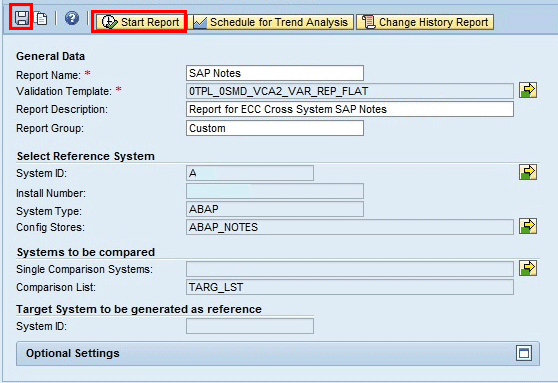Select the Validation Template field
Image resolution: width=558 pixels, height=383 pixels.
pyautogui.click(x=350, y=91)
